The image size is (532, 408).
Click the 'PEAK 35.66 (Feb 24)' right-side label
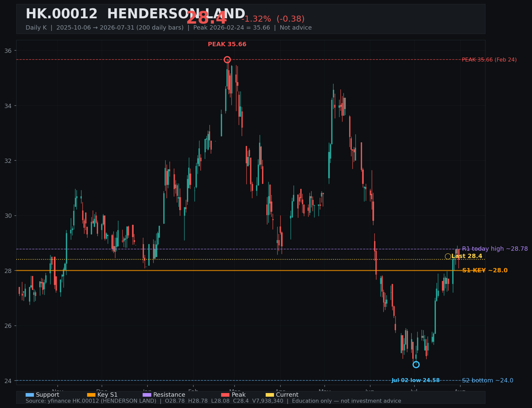coord(489,60)
